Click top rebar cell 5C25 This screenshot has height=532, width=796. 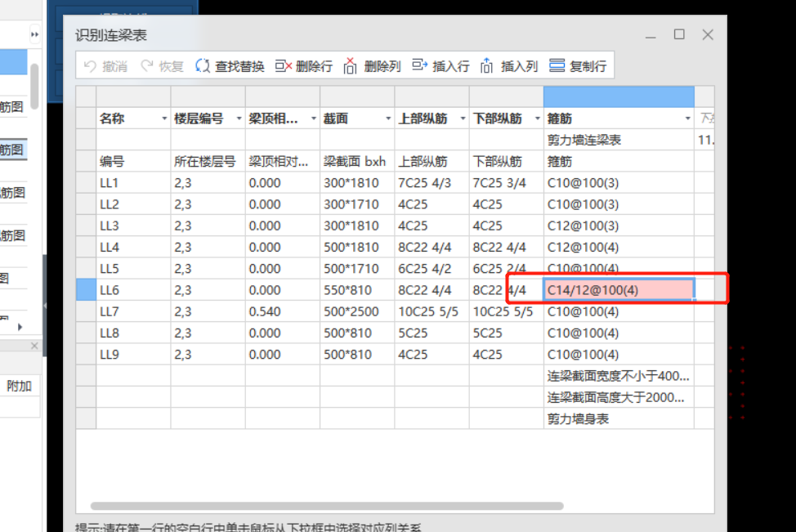pyautogui.click(x=432, y=333)
